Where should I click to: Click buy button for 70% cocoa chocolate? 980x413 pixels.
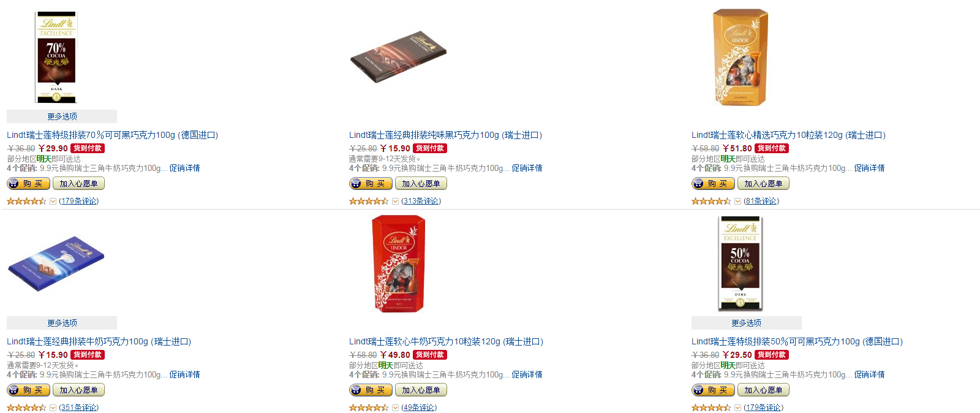click(x=28, y=183)
